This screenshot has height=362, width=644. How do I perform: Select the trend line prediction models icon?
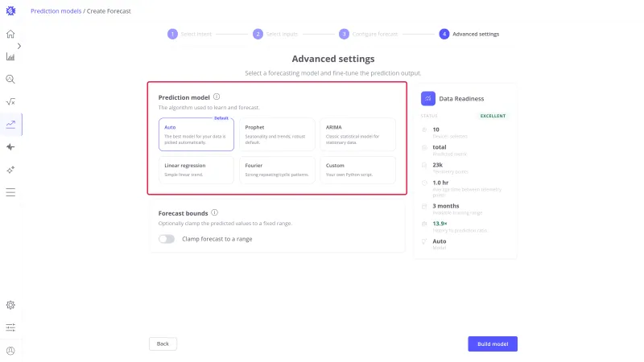coord(10,125)
